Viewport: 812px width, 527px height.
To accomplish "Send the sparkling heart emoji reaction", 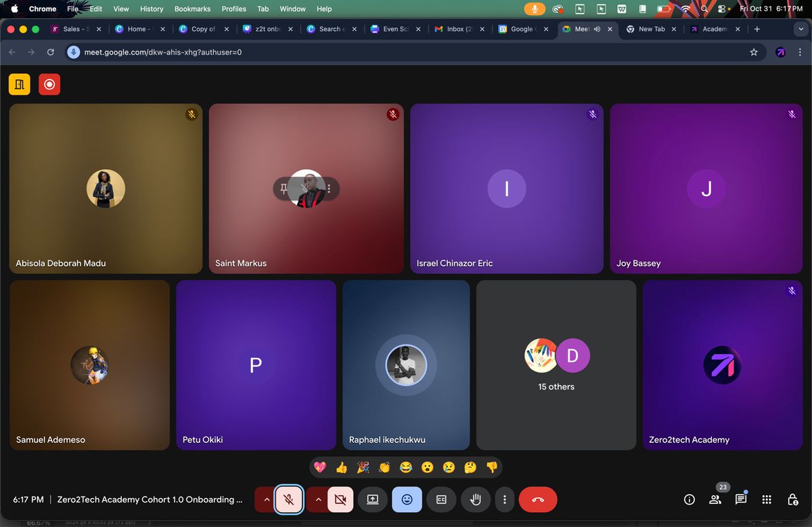I will [x=321, y=467].
